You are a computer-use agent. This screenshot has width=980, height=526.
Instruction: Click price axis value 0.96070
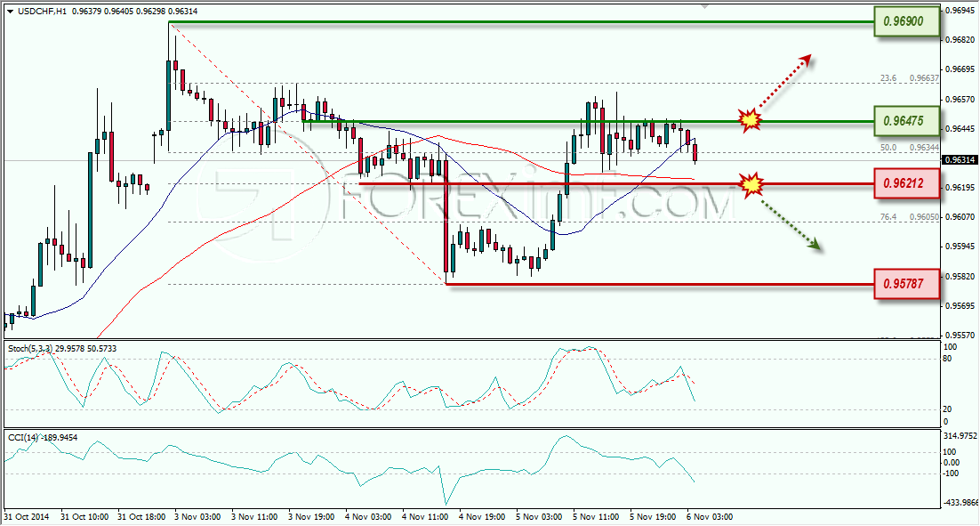960,217
